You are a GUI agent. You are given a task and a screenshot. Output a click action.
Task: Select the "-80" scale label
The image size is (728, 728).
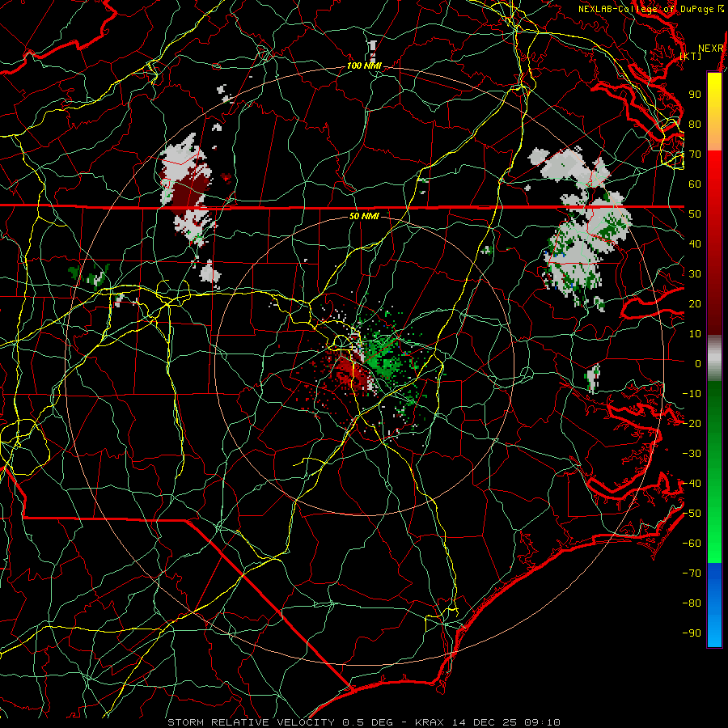(692, 603)
